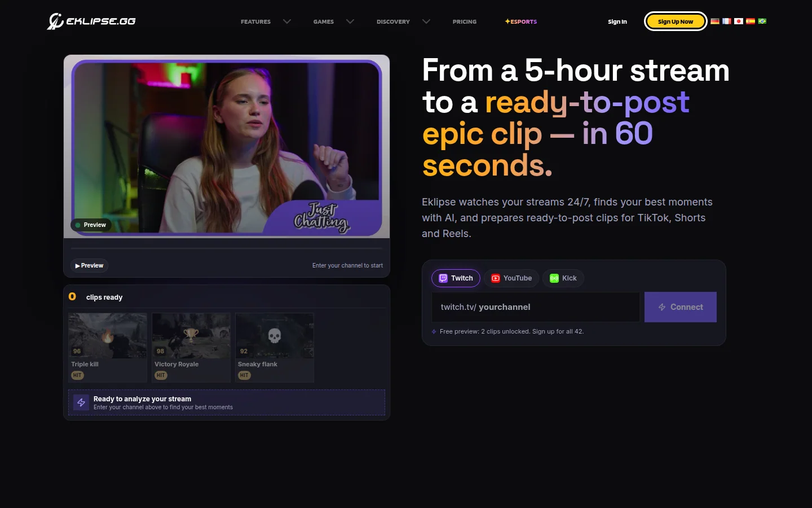
Task: Click the streamer video preview image
Action: pyautogui.click(x=227, y=147)
